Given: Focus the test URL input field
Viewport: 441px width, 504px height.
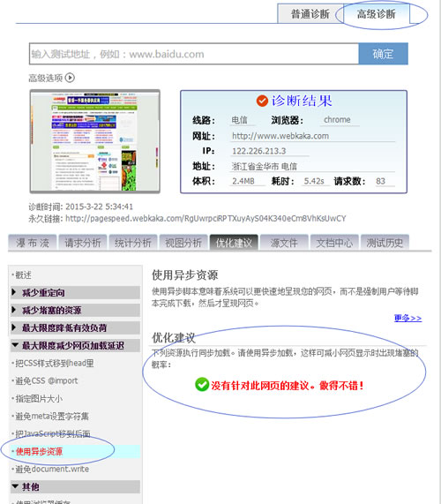Looking at the screenshot, I should tap(194, 54).
